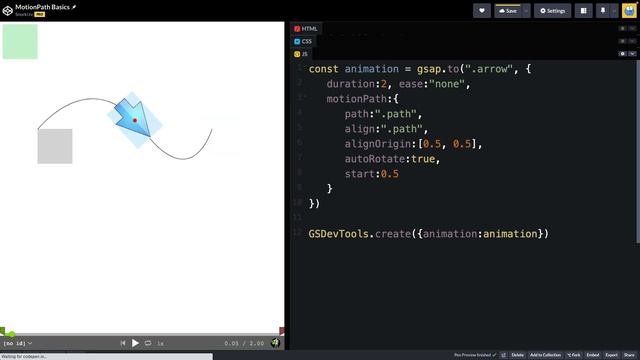
Task: Click the GSAP logo in GSDevTools
Action: pyautogui.click(x=276, y=343)
